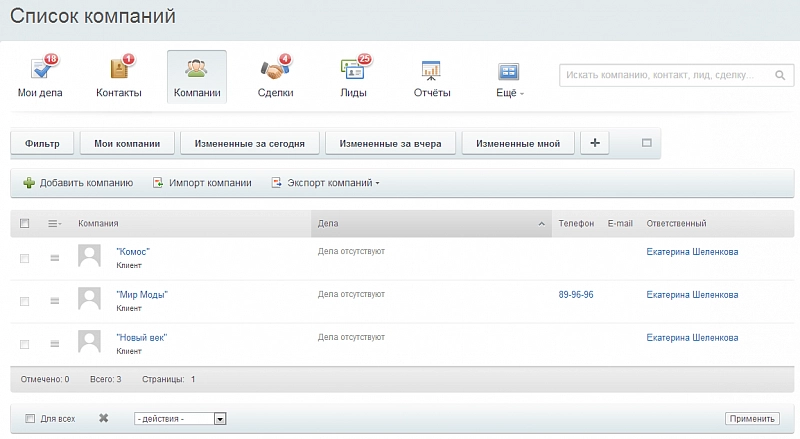Open Екатерина Шеленкова in "Новый век" row
The image size is (800, 439).
coord(692,337)
